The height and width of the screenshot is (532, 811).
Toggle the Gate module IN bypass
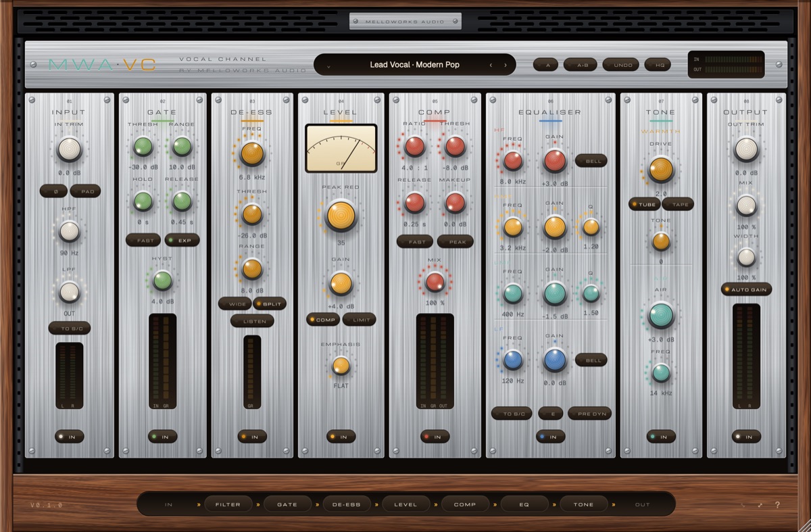coord(162,437)
